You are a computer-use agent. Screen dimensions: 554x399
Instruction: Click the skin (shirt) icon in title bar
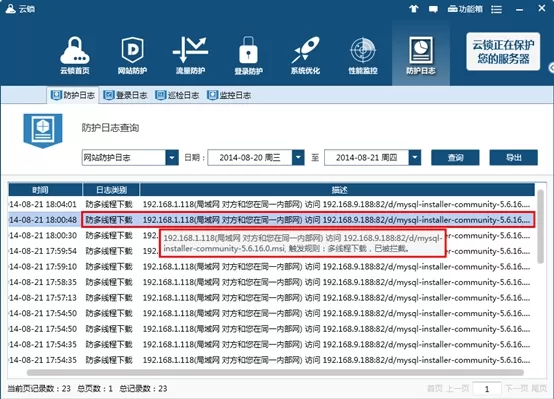click(414, 9)
